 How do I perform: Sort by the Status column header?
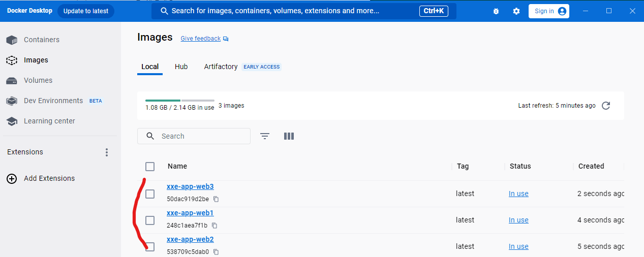(x=520, y=166)
